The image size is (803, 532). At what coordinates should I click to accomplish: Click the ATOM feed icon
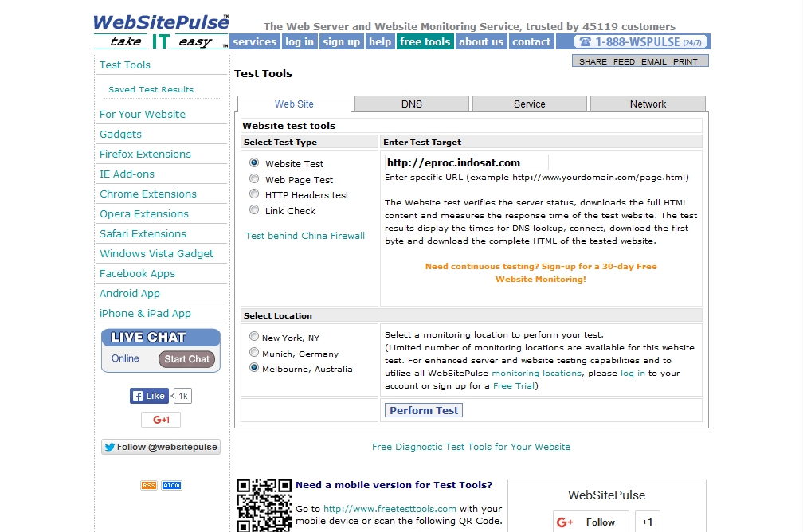click(171, 485)
